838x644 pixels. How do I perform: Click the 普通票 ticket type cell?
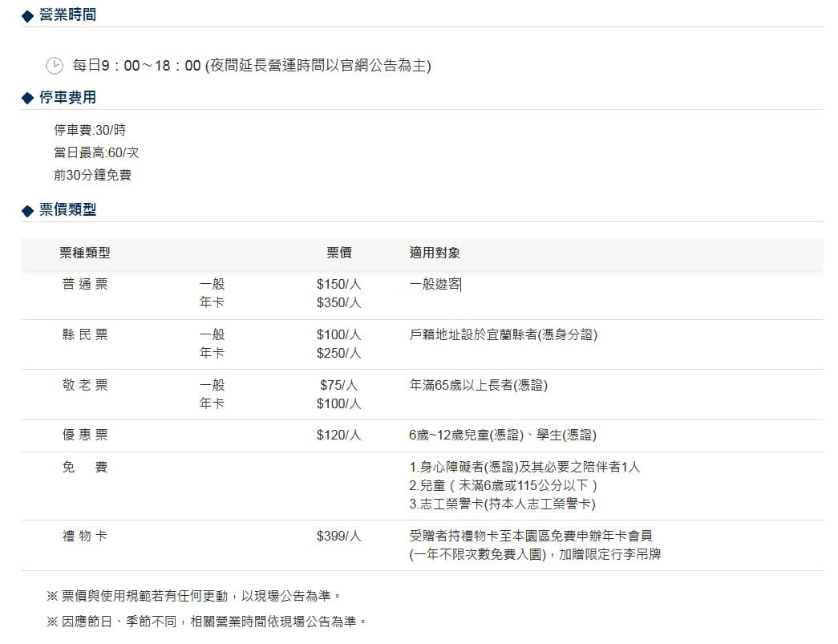[85, 284]
